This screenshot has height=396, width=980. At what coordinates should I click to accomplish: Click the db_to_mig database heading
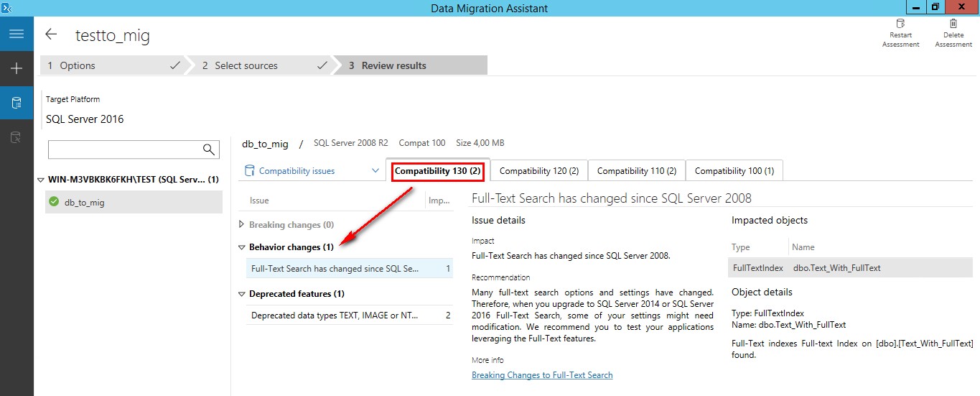pos(265,144)
